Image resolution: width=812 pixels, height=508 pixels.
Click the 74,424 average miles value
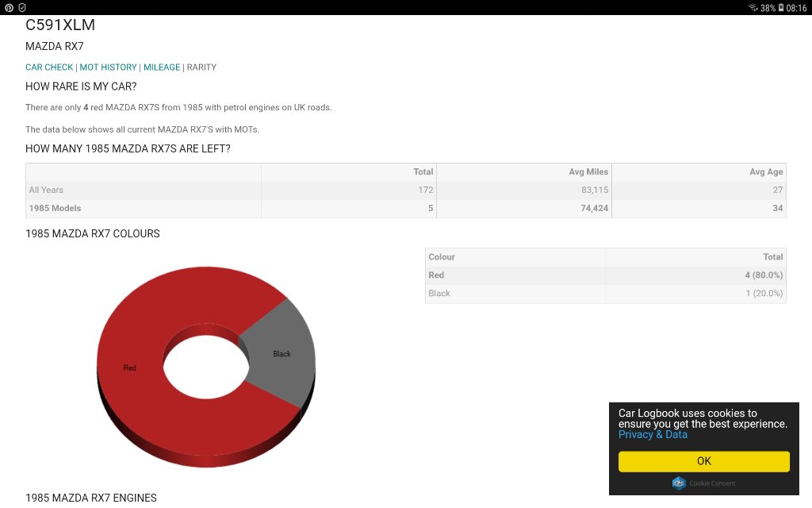click(x=595, y=208)
